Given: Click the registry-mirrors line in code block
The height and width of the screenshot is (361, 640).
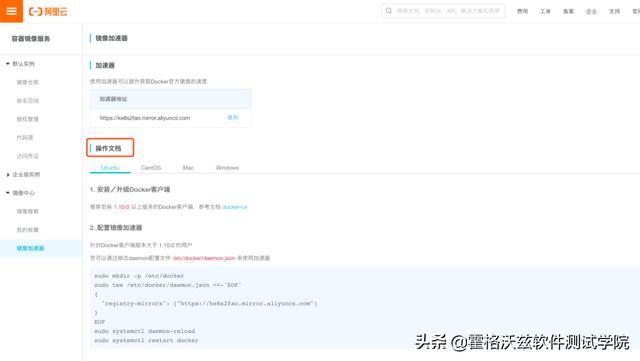Looking at the screenshot, I should click(x=209, y=303).
